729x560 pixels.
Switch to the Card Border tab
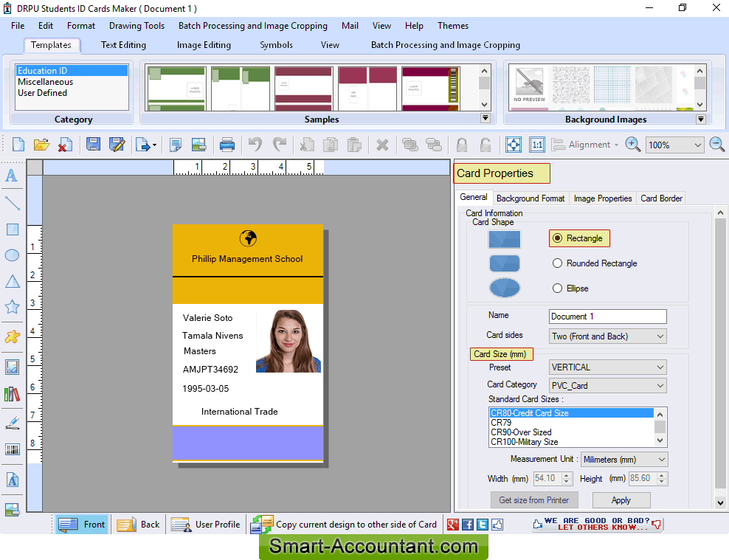661,198
